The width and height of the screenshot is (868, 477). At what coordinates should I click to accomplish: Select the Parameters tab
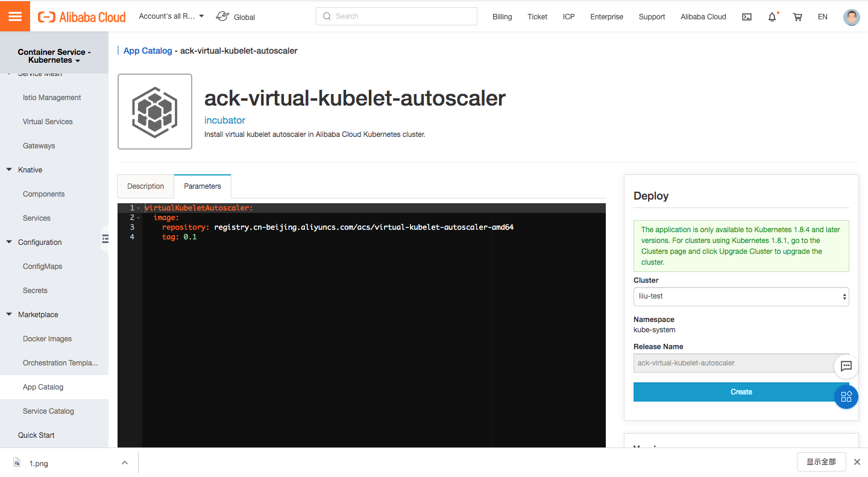[203, 186]
